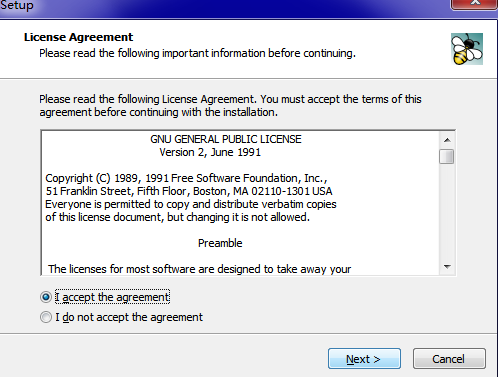
Task: Click the "licenses for most software" paragraph line
Action: pos(199,269)
